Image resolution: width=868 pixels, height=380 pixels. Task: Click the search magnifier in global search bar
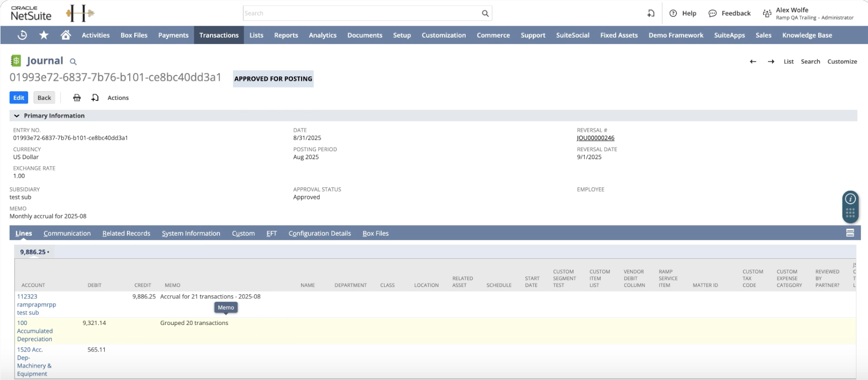(x=485, y=14)
